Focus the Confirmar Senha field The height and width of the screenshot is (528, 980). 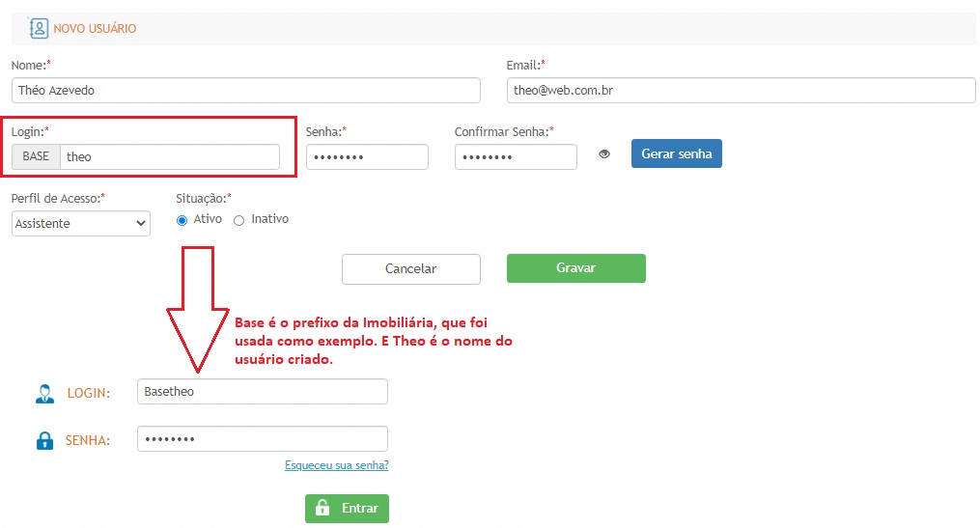pos(516,157)
